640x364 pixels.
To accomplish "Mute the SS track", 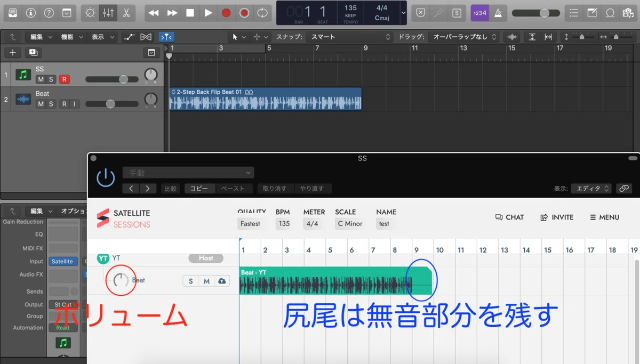I will click(41, 79).
